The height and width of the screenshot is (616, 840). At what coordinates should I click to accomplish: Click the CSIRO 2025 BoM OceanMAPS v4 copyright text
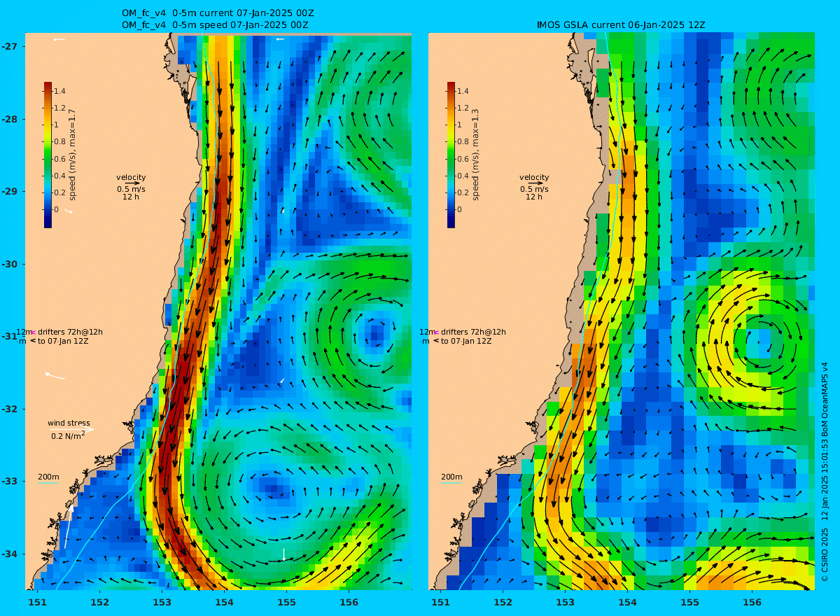pyautogui.click(x=825, y=473)
